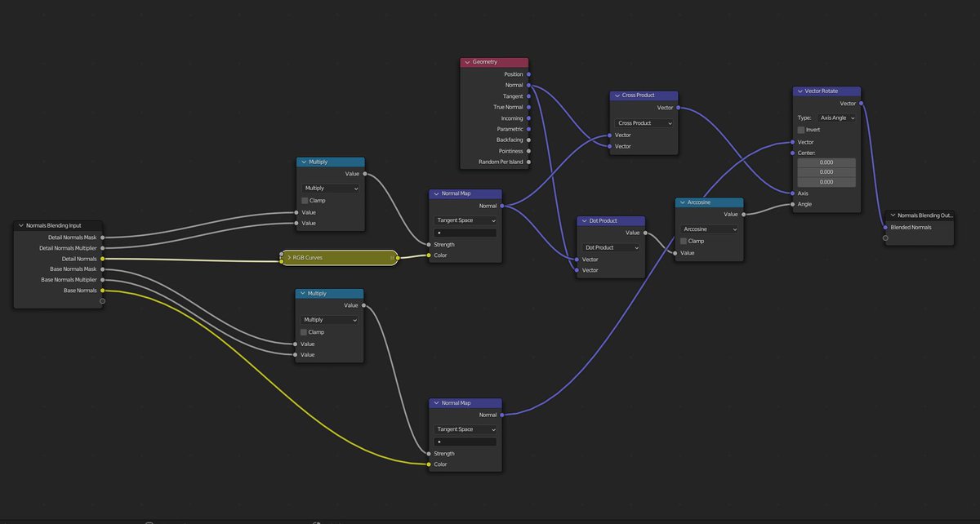The height and width of the screenshot is (524, 980).
Task: Click empty socket on Normals Blending Out node
Action: (885, 238)
